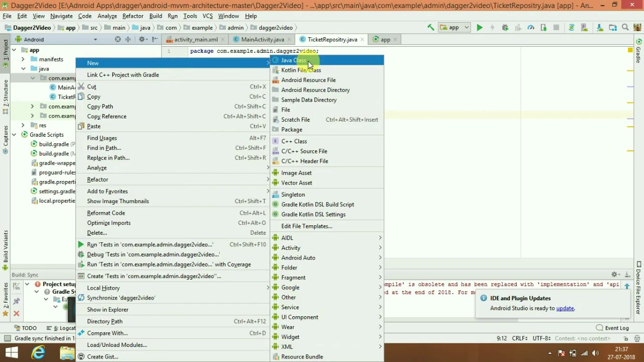Expand the res folder arrow
This screenshot has height=362, width=644.
point(23,125)
